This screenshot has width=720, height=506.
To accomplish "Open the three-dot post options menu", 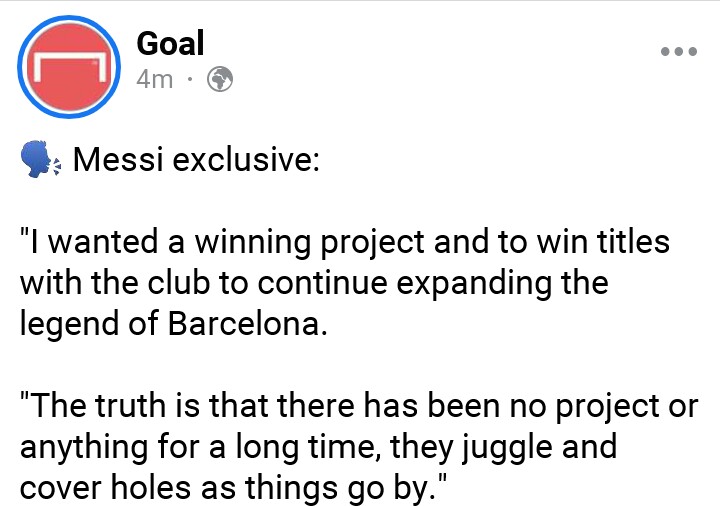I will click(x=678, y=51).
